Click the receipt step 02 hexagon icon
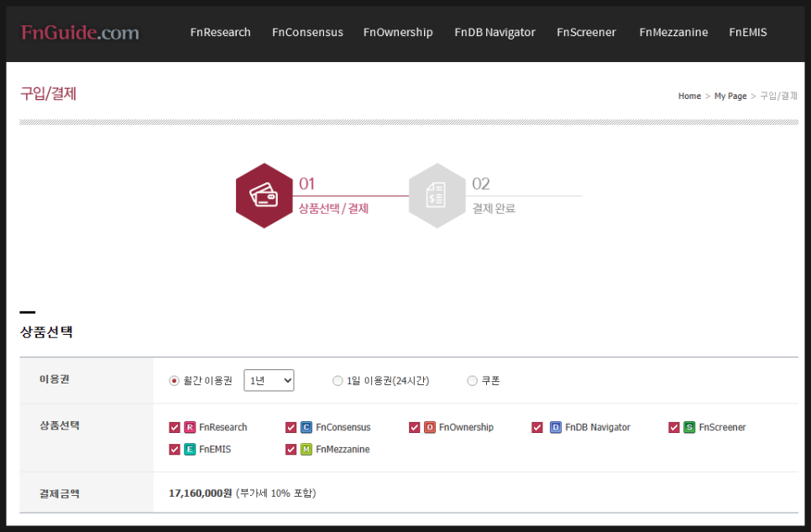 point(437,196)
